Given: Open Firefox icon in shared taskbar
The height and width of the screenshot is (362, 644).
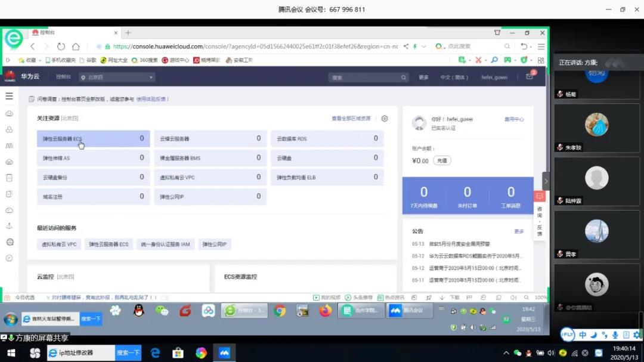Looking at the screenshot, I should pyautogui.click(x=326, y=311).
